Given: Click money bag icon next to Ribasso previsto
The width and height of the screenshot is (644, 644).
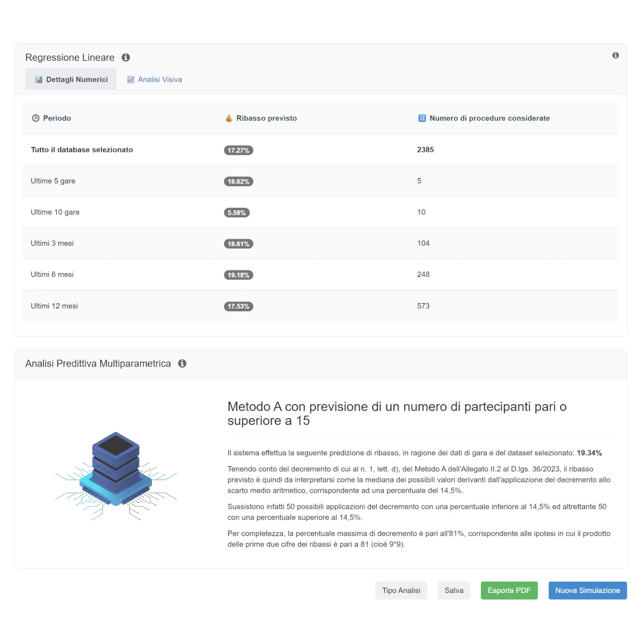Looking at the screenshot, I should click(229, 118).
